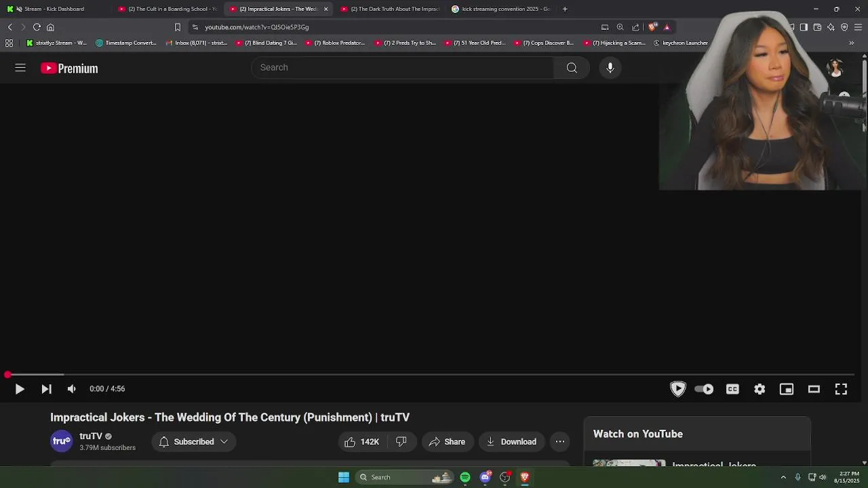The image size is (868, 488).
Task: Dislike the video
Action: [x=401, y=442]
